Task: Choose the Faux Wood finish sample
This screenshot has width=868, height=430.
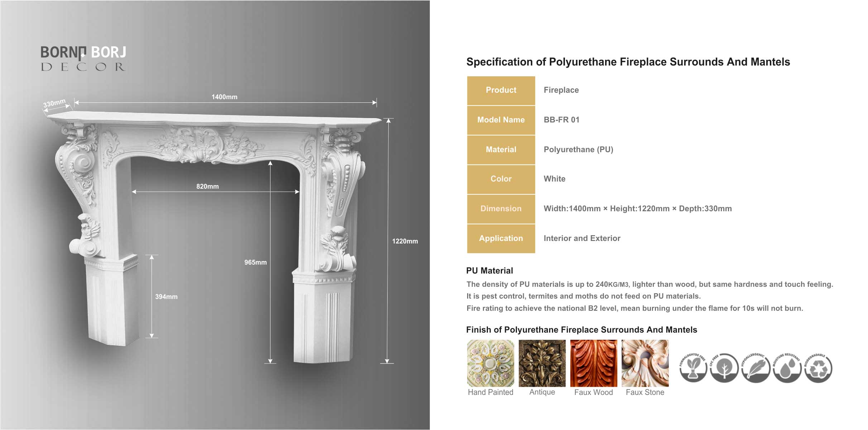Action: click(x=594, y=363)
